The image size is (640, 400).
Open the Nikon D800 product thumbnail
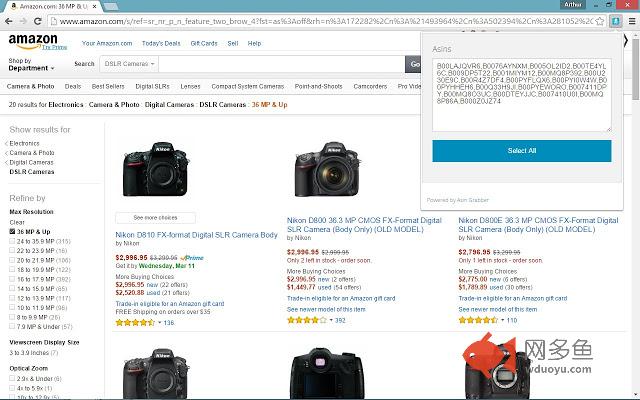(327, 169)
